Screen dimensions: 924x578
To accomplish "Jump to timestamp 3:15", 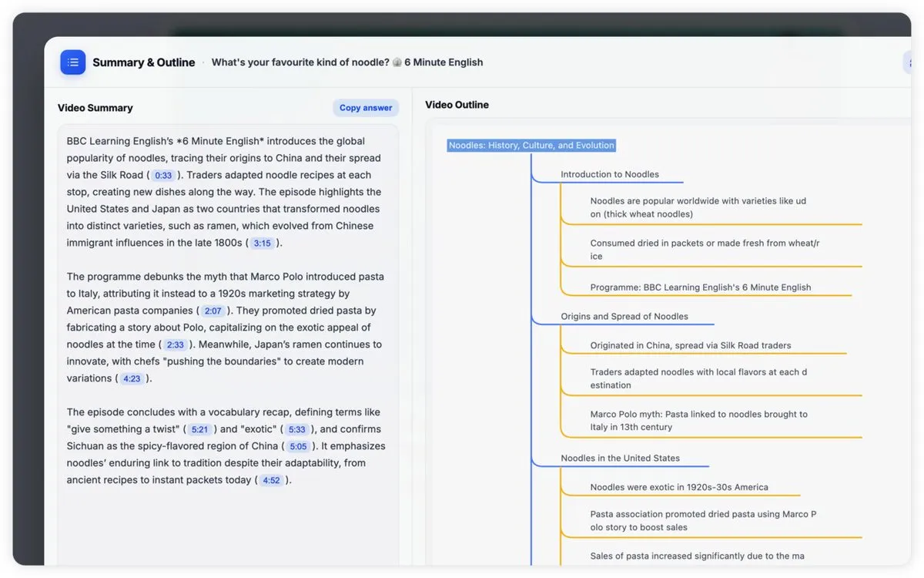I will [263, 244].
